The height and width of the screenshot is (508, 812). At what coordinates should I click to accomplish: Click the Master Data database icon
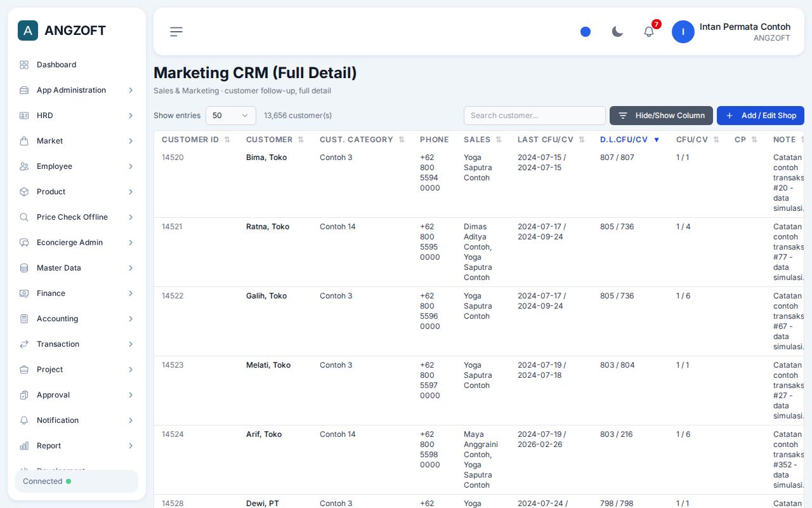pos(24,268)
